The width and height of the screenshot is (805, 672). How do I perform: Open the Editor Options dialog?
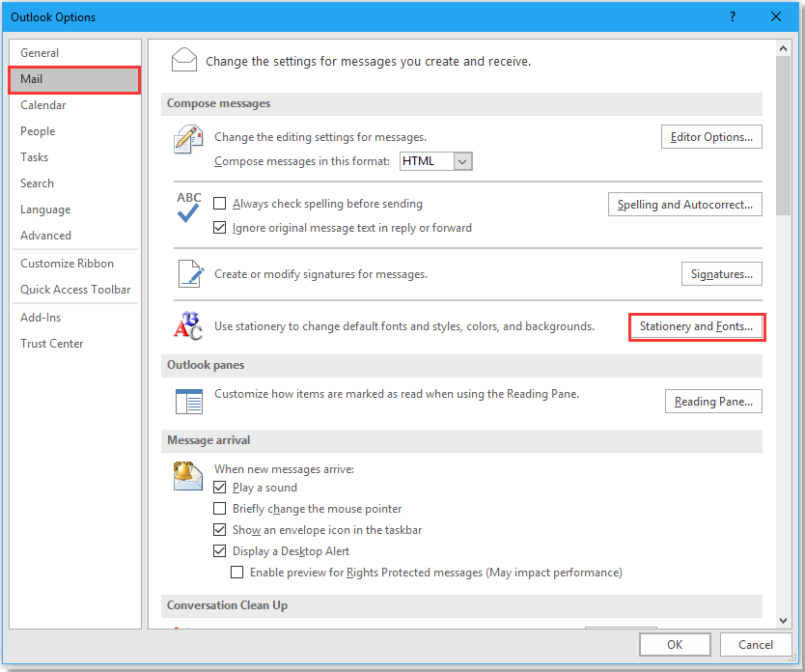coord(711,136)
